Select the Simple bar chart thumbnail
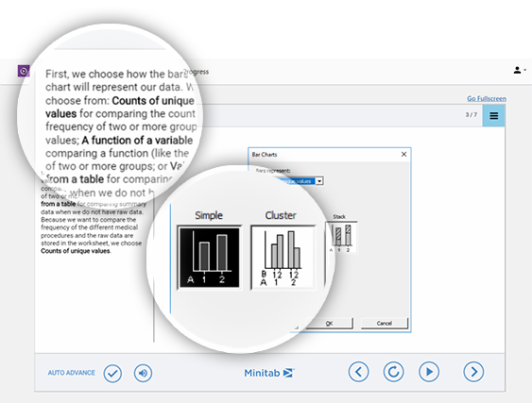The width and height of the screenshot is (532, 403). 210,258
